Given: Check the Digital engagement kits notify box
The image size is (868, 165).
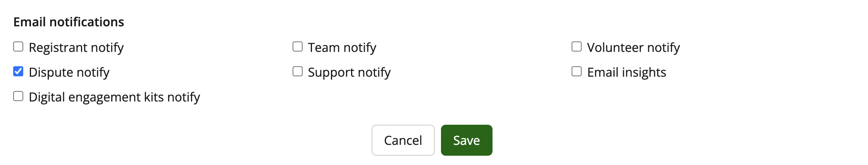Looking at the screenshot, I should [x=18, y=96].
